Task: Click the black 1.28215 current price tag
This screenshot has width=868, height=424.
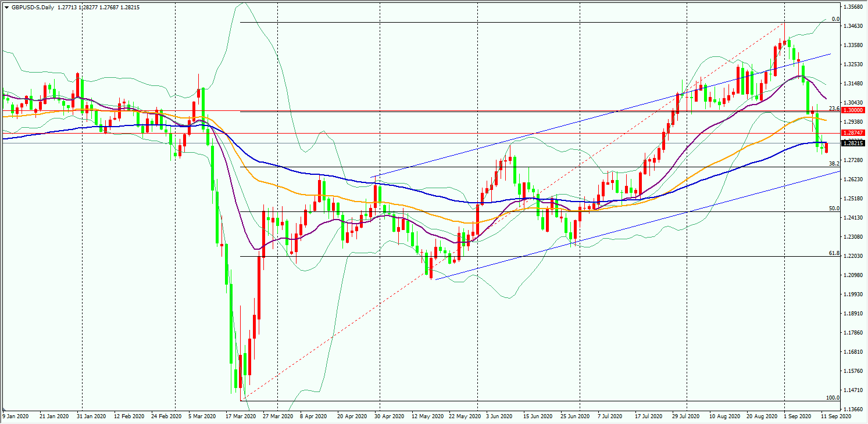Action: pyautogui.click(x=852, y=143)
